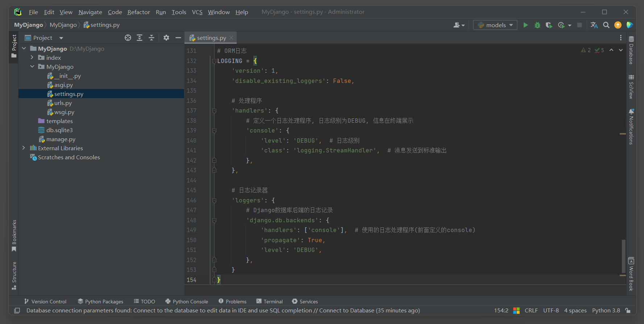Toggle the Project side tab

[x=14, y=47]
